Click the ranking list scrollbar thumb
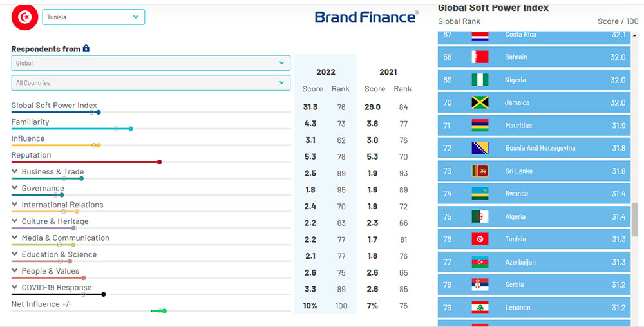The width and height of the screenshot is (644, 327). point(635,220)
